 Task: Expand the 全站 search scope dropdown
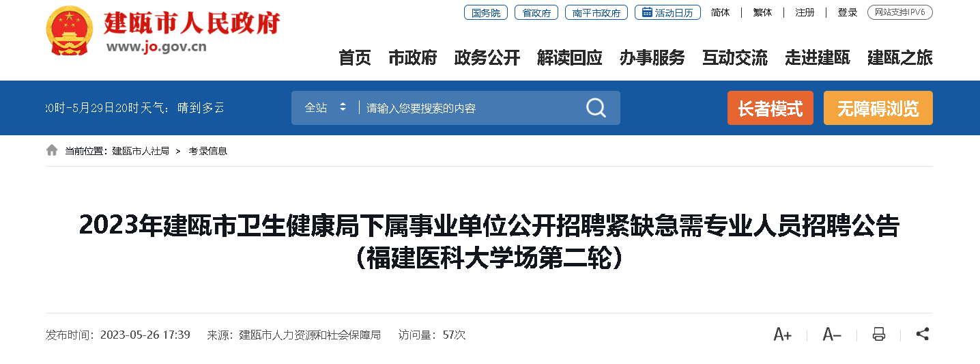coord(326,108)
